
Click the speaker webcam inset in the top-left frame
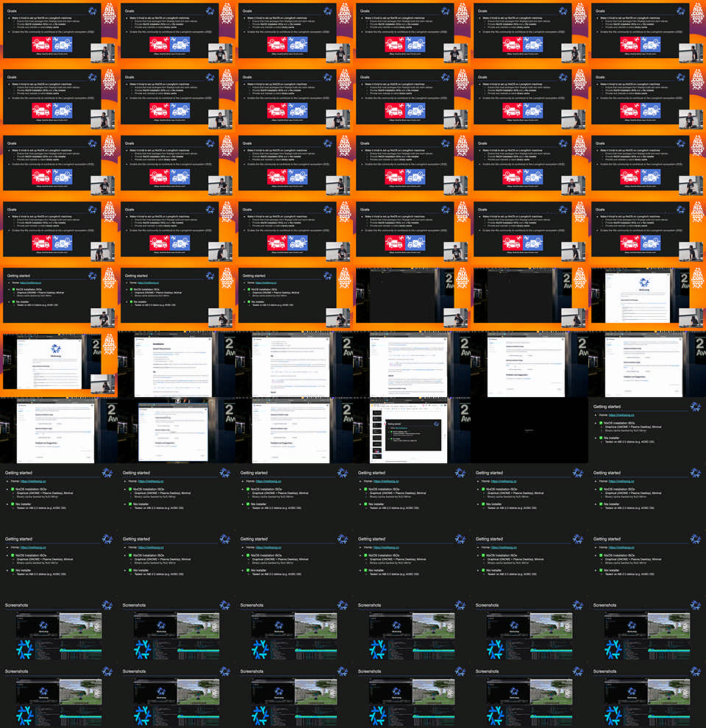103,53
